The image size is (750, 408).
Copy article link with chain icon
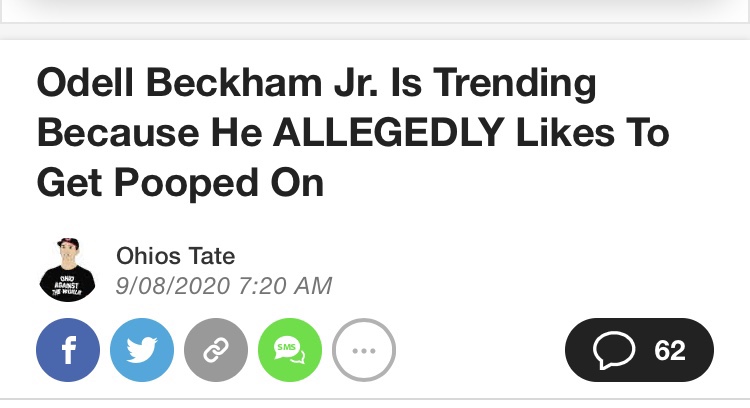[x=216, y=350]
